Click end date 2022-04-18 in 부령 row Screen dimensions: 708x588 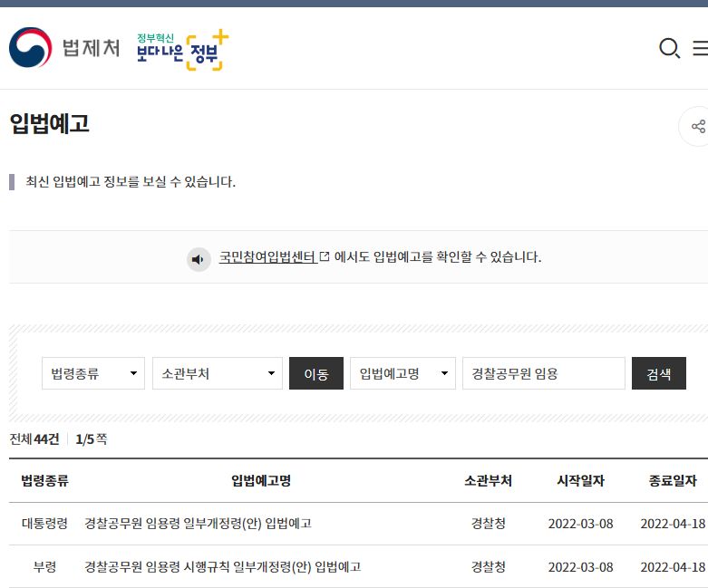[673, 567]
